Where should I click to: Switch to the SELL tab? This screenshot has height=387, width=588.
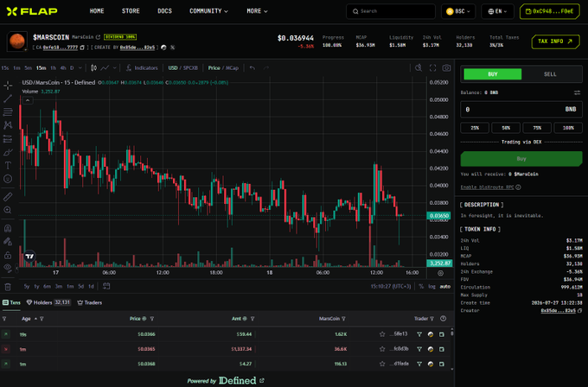pyautogui.click(x=550, y=74)
